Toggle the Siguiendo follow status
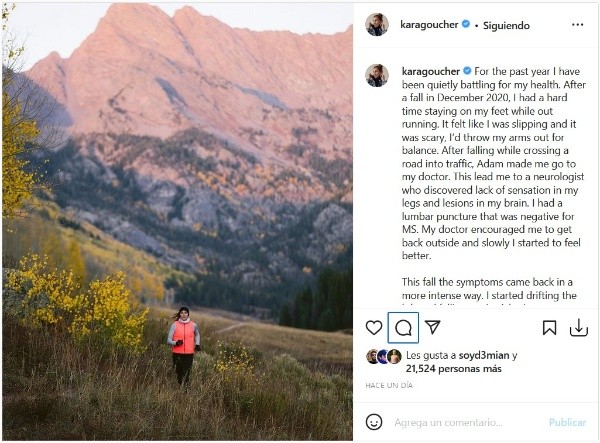Image resolution: width=600 pixels, height=443 pixels. point(506,25)
